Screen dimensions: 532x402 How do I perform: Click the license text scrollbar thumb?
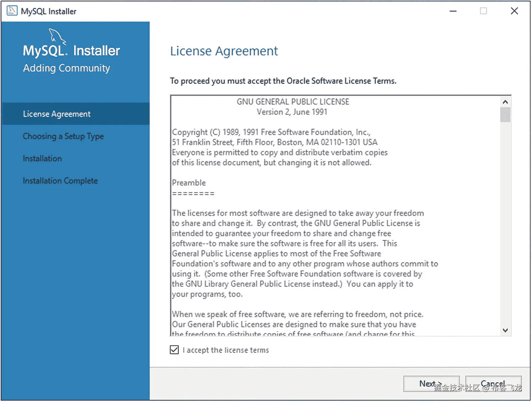pyautogui.click(x=505, y=114)
